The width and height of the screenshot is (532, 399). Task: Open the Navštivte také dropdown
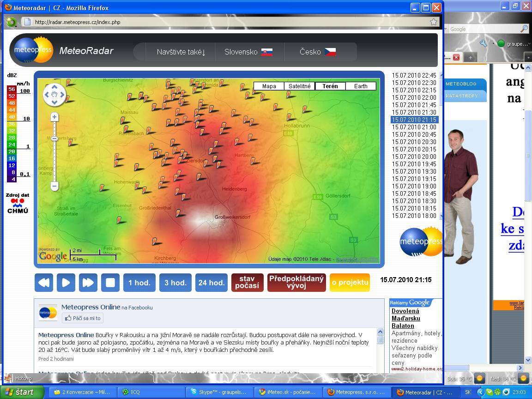[181, 52]
